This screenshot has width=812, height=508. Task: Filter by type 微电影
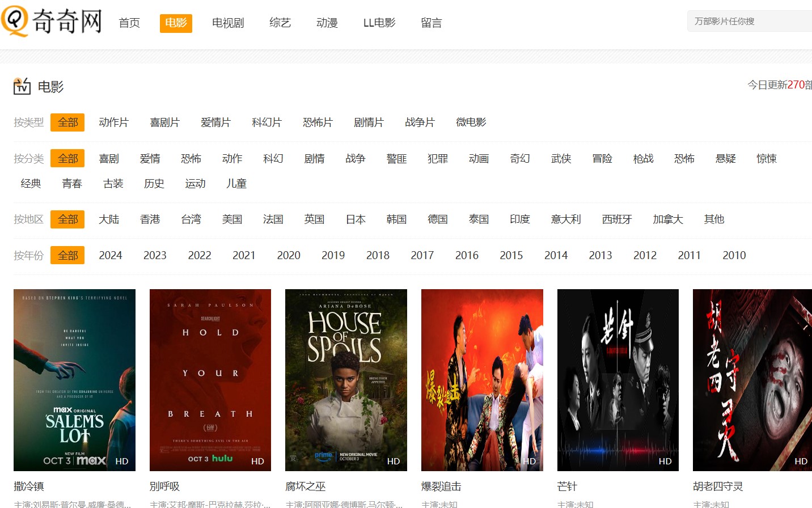[471, 122]
